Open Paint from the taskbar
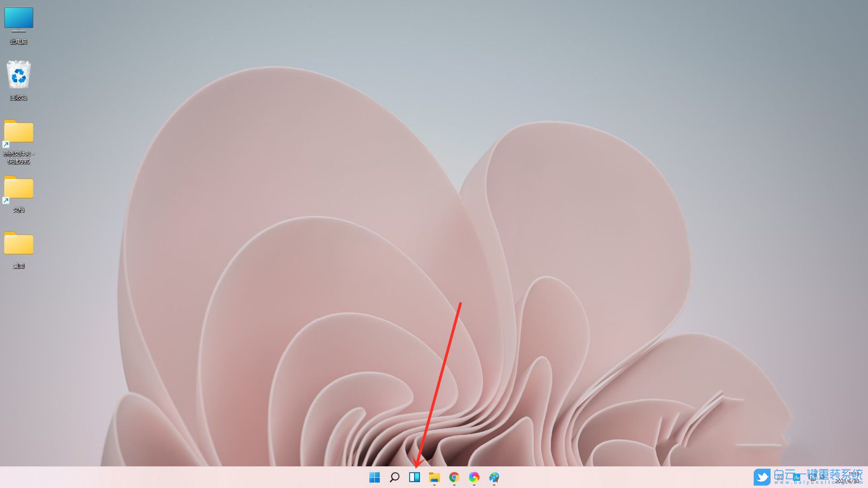 [x=494, y=477]
